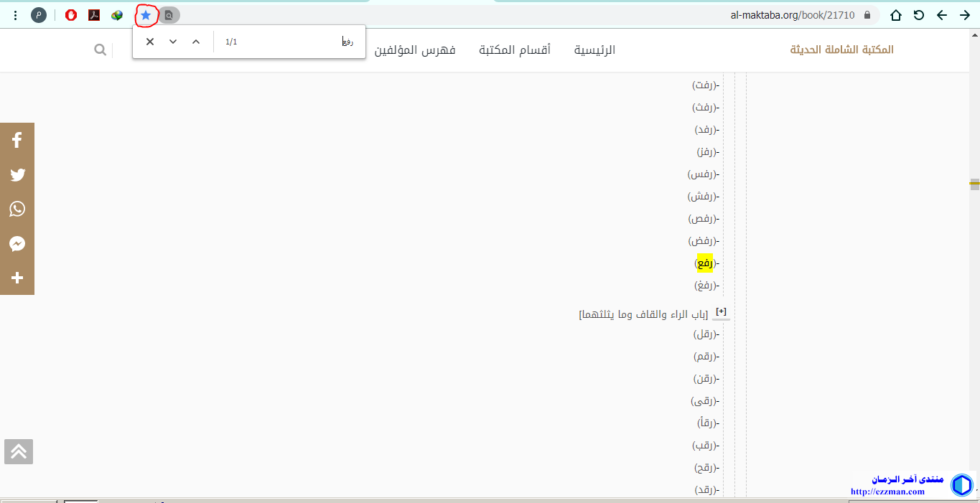
Task: Click the plus icon for more share options
Action: coord(17,278)
